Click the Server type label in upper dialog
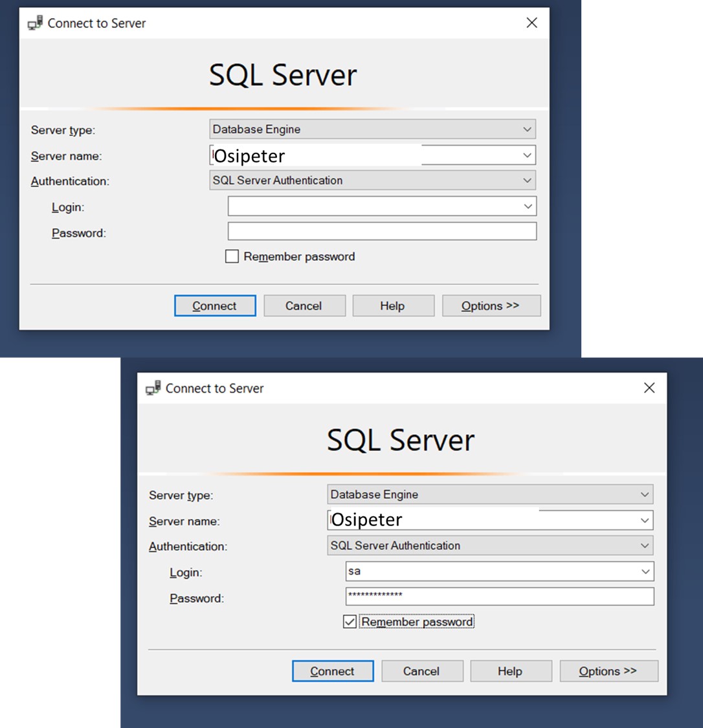This screenshot has width=703, height=728. coord(63,130)
